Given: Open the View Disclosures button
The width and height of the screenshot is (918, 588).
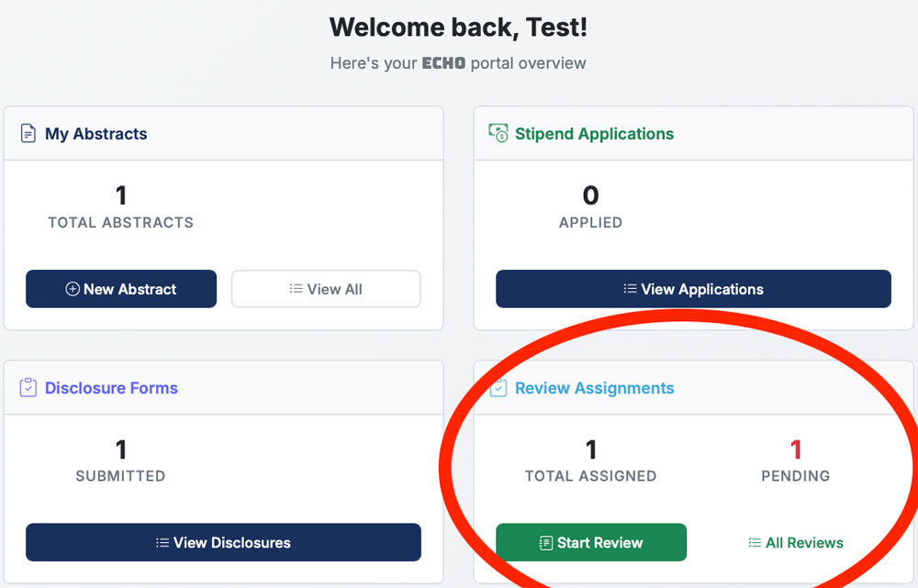Looking at the screenshot, I should pyautogui.click(x=223, y=542).
